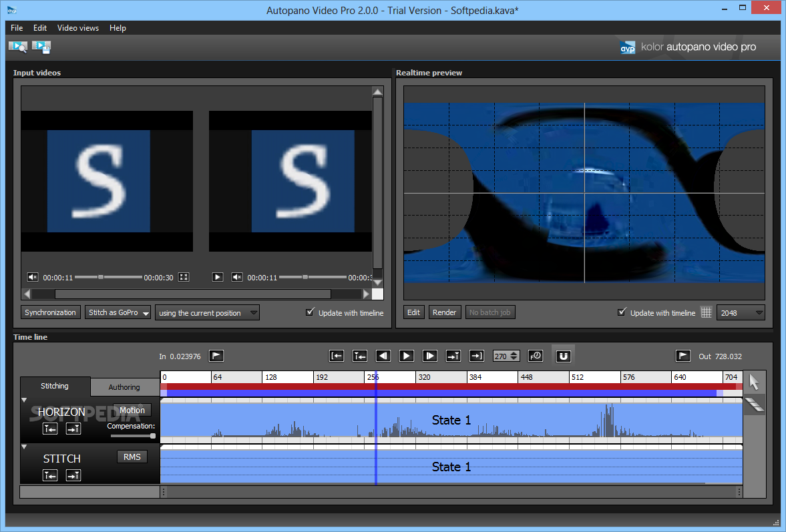The image size is (786, 532).
Task: Go to next state in STITCH track
Action: click(73, 475)
